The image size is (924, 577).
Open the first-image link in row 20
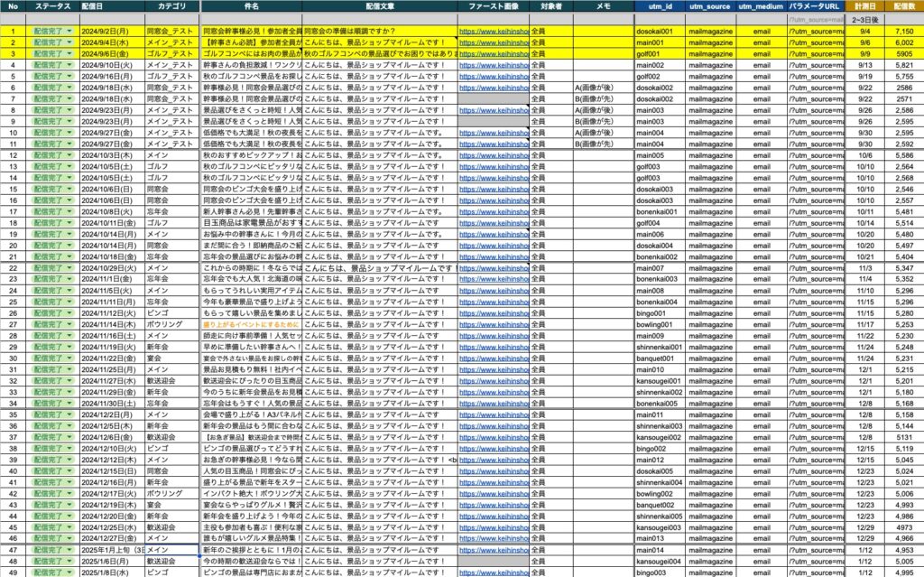(493, 245)
